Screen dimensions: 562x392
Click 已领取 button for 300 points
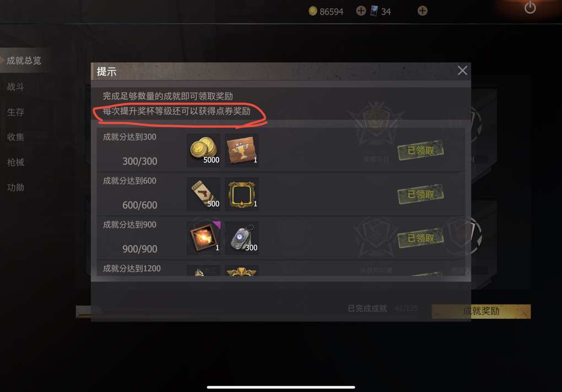coord(421,150)
